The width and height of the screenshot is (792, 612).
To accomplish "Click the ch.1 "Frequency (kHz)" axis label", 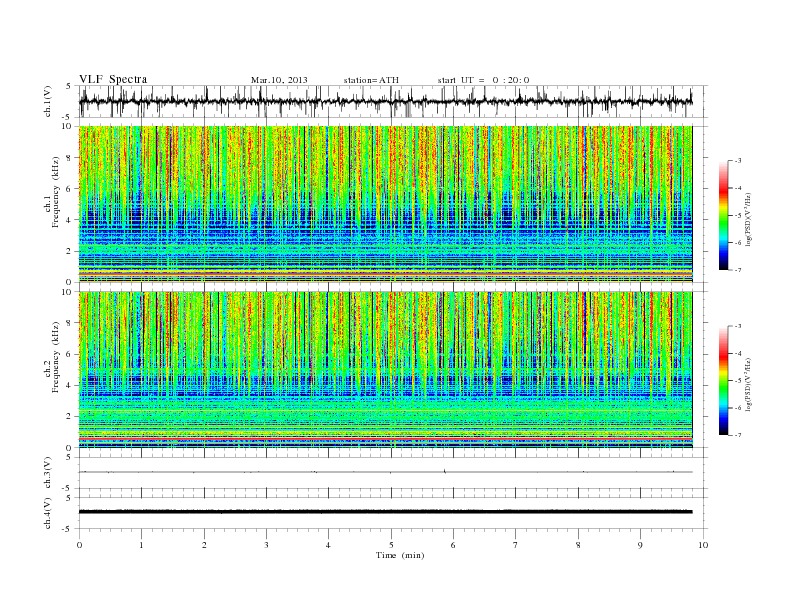I will pyautogui.click(x=55, y=192).
